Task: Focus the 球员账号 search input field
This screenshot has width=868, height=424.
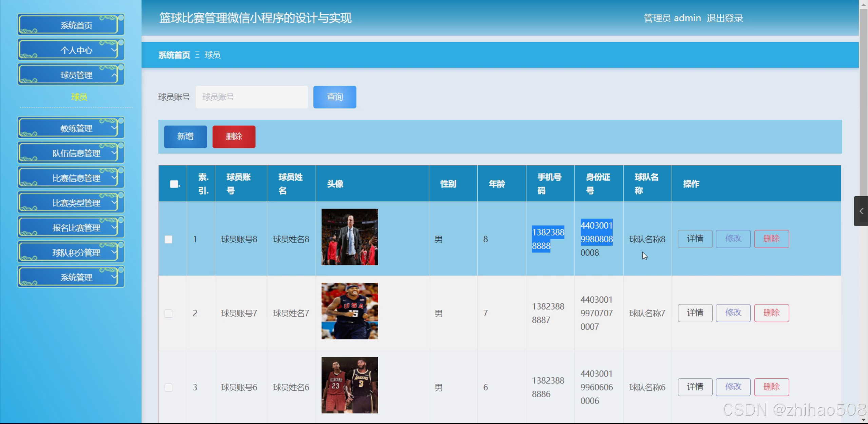Action: tap(251, 97)
